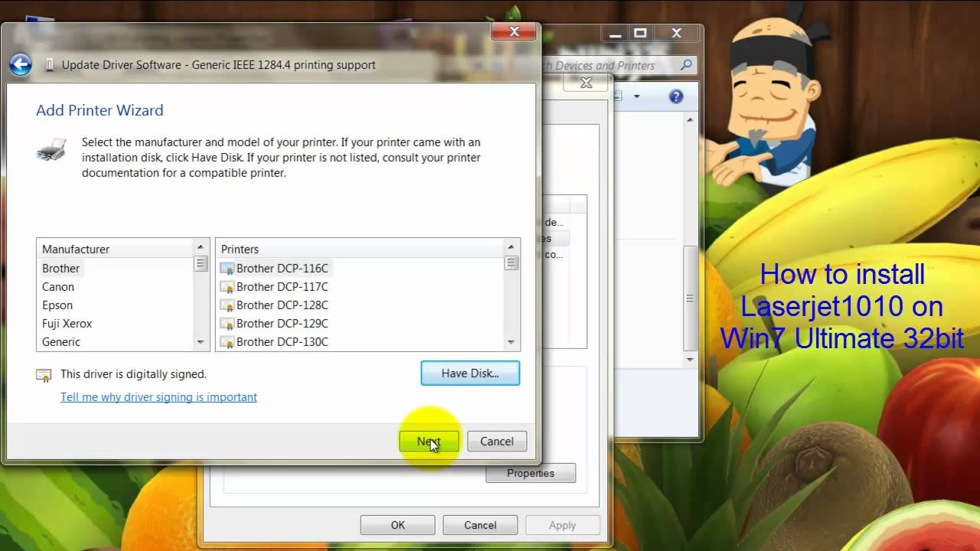Select Brother DCP-116C printer model
The image size is (980, 551).
[x=283, y=269]
